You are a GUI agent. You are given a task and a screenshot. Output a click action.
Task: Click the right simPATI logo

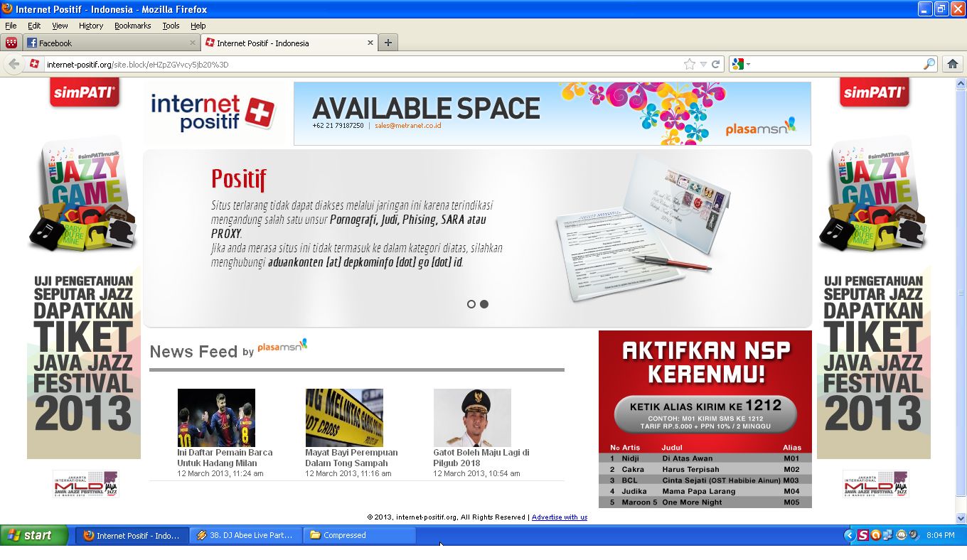pos(875,92)
